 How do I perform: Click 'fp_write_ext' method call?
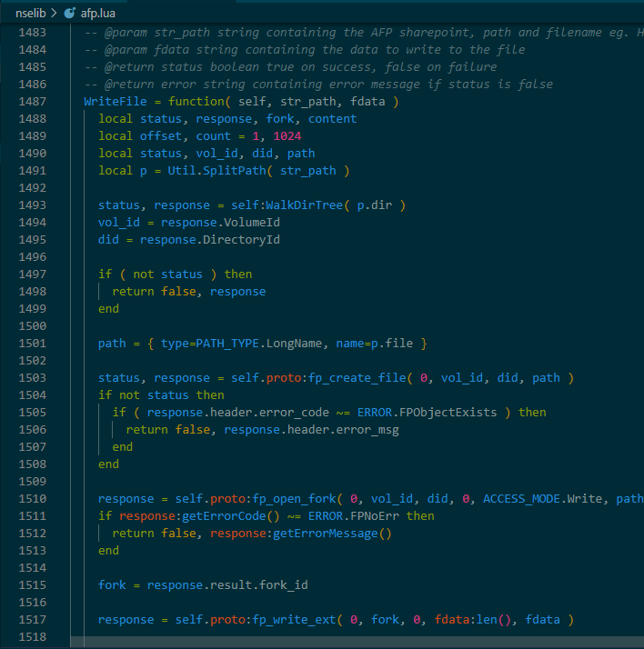[294, 620]
